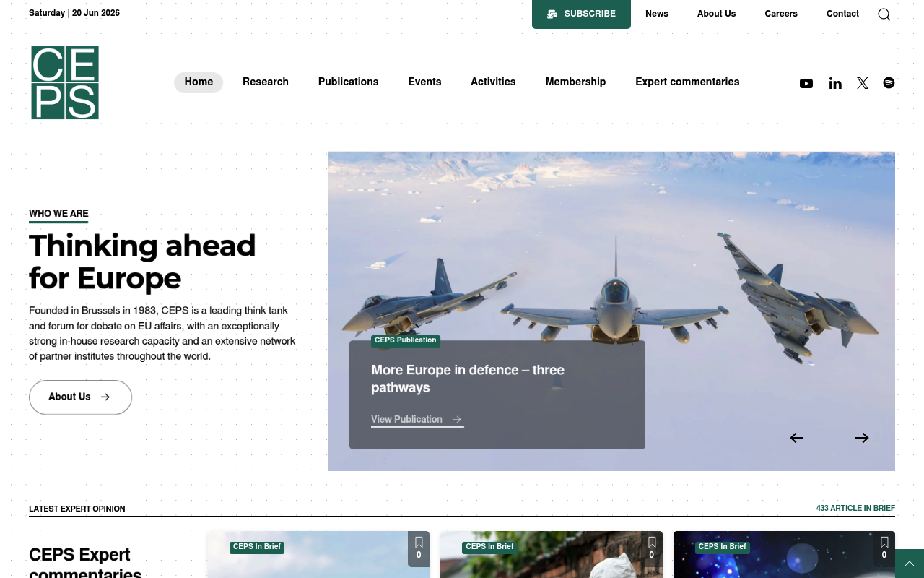924x578 pixels.
Task: Click the Subscribe button
Action: coord(581,14)
